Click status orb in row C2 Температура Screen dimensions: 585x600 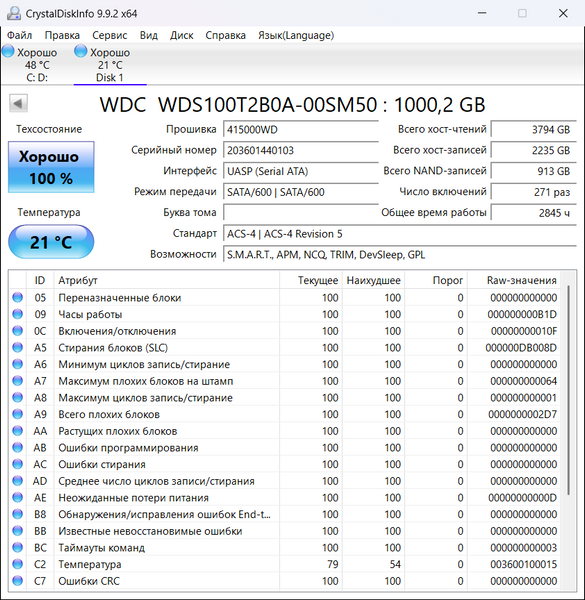click(18, 564)
